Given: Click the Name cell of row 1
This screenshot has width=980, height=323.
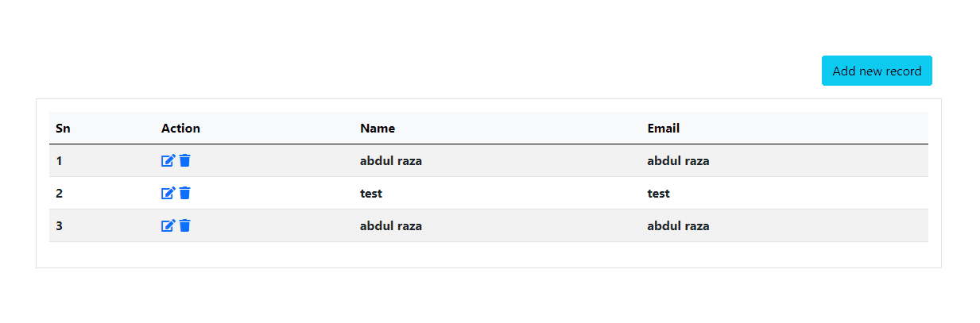Looking at the screenshot, I should point(391,161).
